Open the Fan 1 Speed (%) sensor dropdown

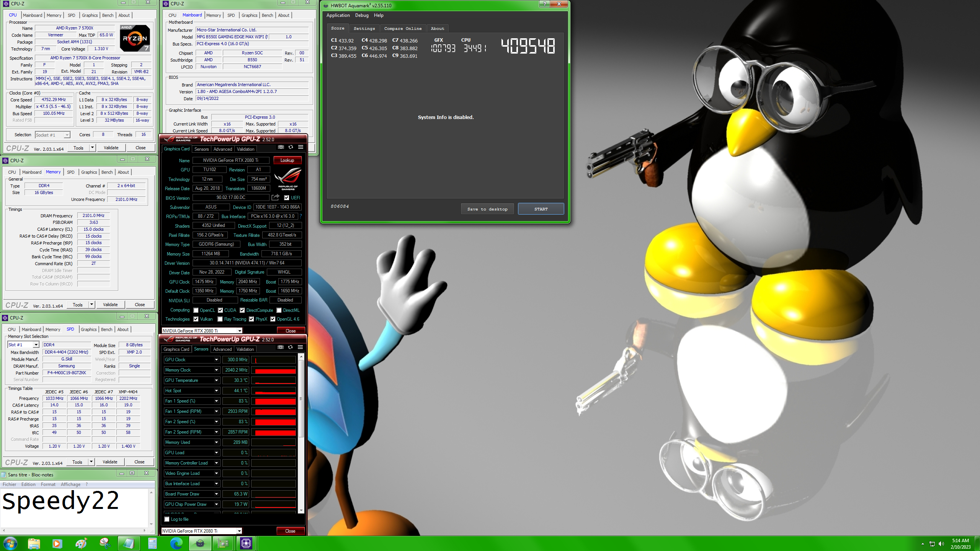click(x=216, y=401)
